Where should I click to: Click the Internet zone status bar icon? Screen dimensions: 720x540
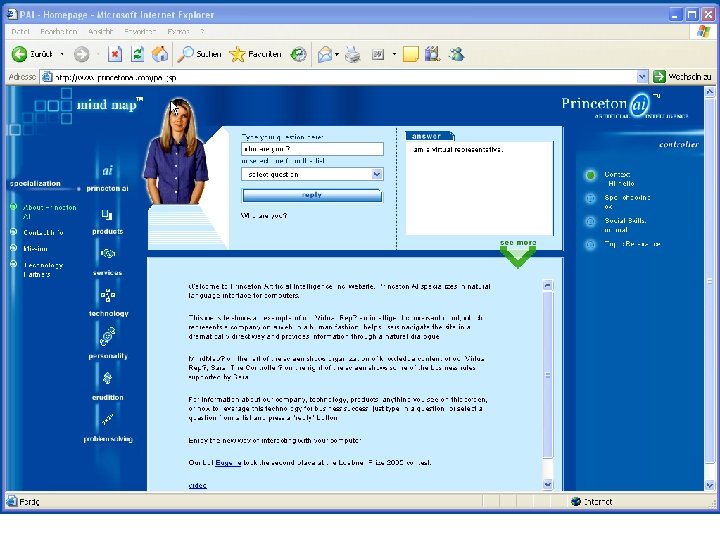pyautogui.click(x=576, y=501)
